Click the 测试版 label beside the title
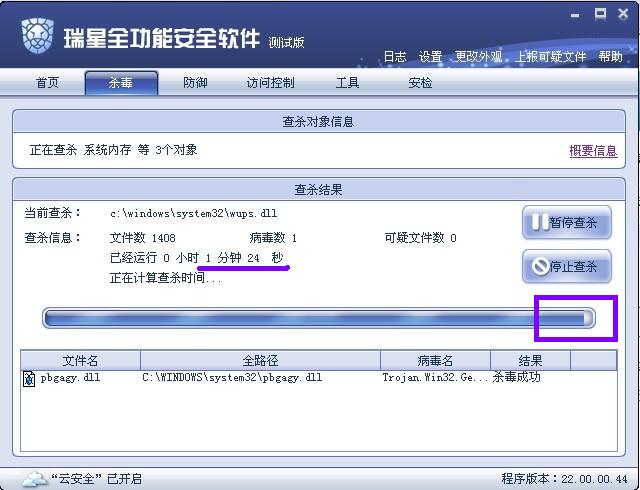The width and height of the screenshot is (640, 490). (286, 42)
